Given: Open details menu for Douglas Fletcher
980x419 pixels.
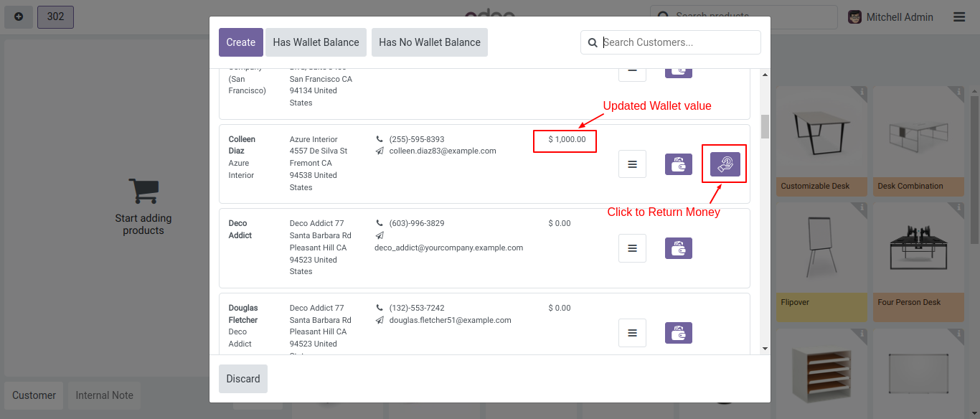Looking at the screenshot, I should [632, 333].
